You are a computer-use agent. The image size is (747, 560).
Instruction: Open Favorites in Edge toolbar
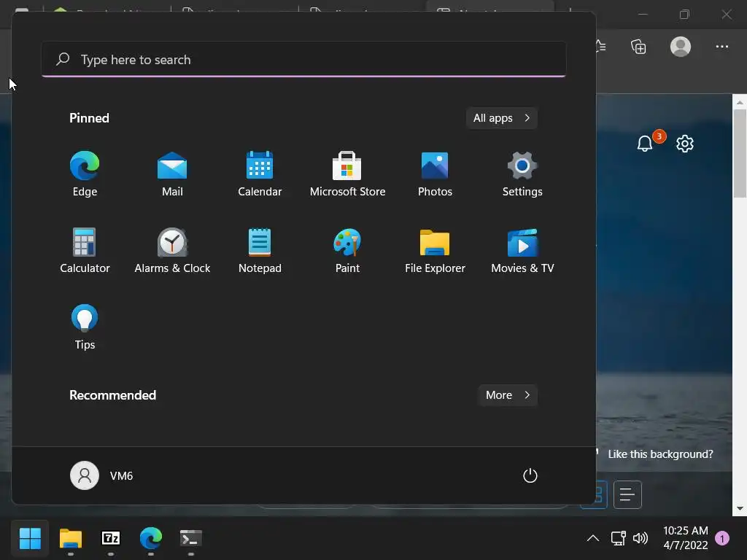click(601, 47)
